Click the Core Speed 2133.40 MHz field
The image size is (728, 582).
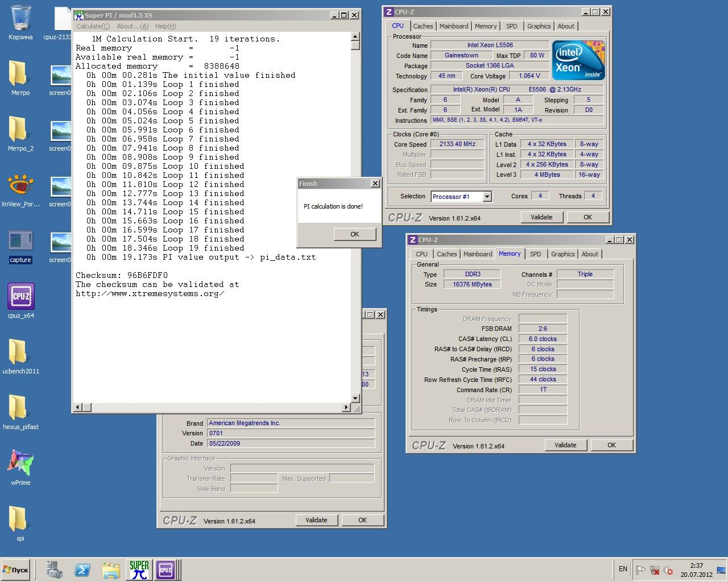click(x=457, y=144)
